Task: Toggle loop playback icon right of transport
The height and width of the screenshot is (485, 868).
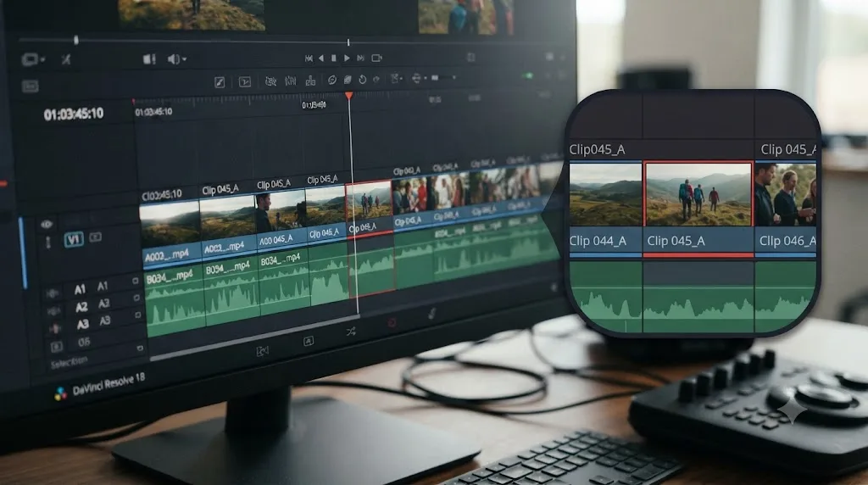Action: click(377, 59)
